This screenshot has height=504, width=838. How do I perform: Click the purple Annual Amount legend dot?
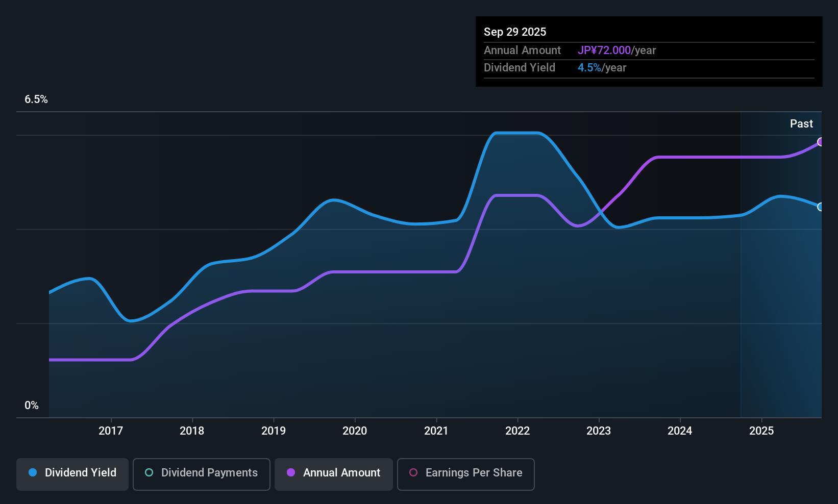point(290,473)
